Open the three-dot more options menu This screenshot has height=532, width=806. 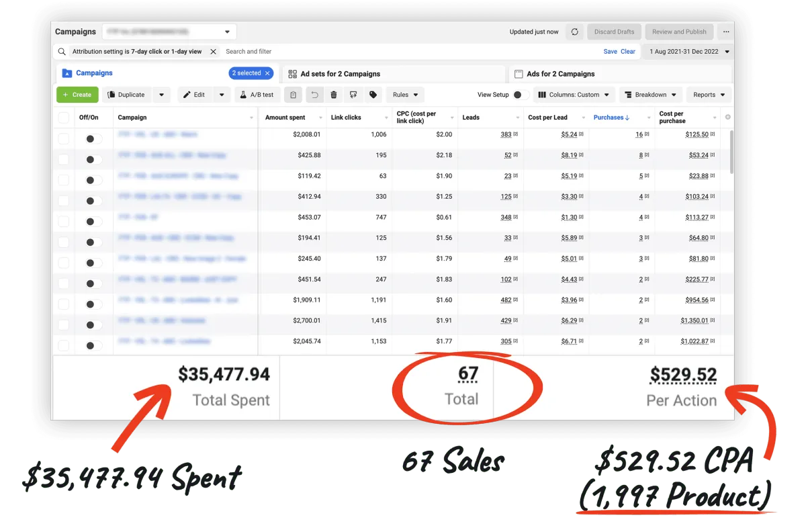[x=726, y=32]
